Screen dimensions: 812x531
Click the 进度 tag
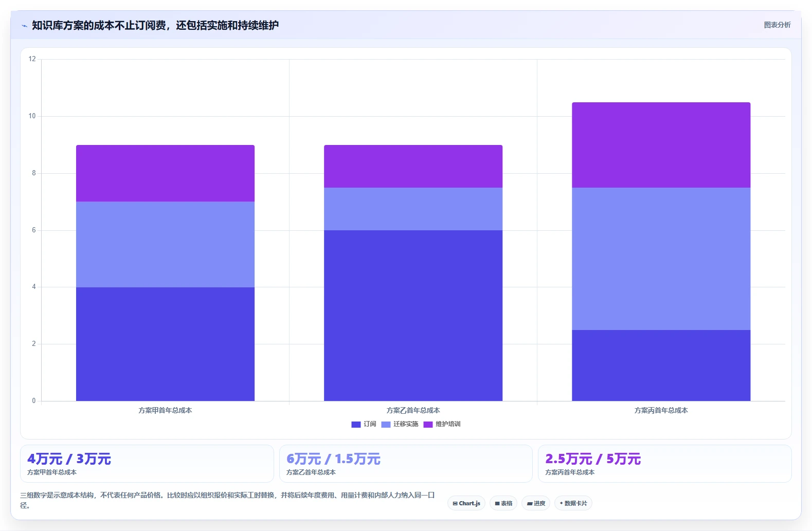[x=536, y=503]
